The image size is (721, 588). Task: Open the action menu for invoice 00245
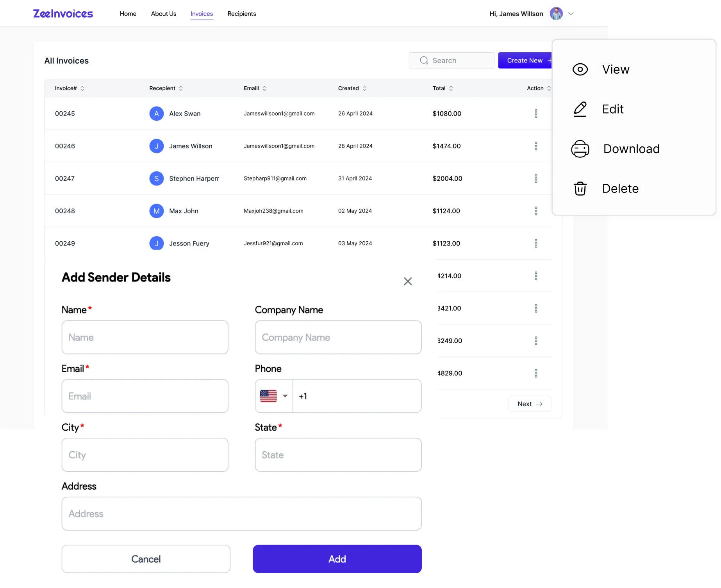click(536, 114)
